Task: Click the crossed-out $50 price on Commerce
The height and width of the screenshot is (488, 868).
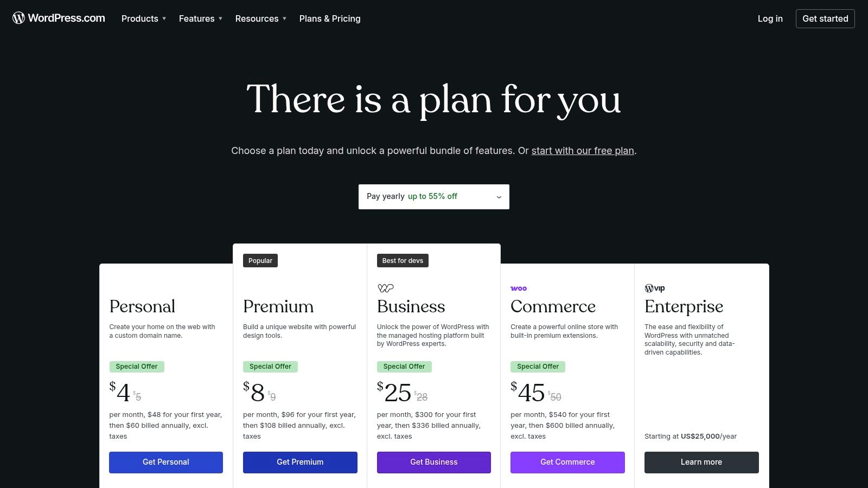Action: (x=555, y=396)
